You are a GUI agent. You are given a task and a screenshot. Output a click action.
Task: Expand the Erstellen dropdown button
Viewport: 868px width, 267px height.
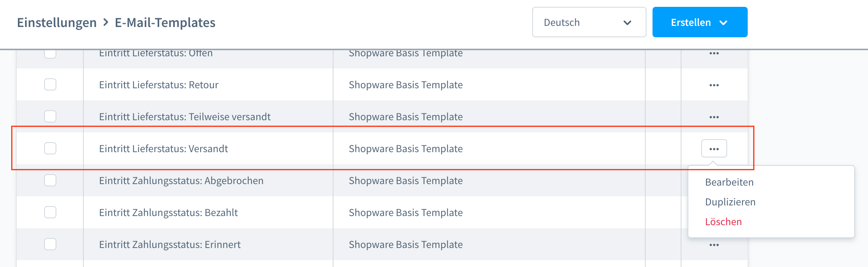coord(700,22)
